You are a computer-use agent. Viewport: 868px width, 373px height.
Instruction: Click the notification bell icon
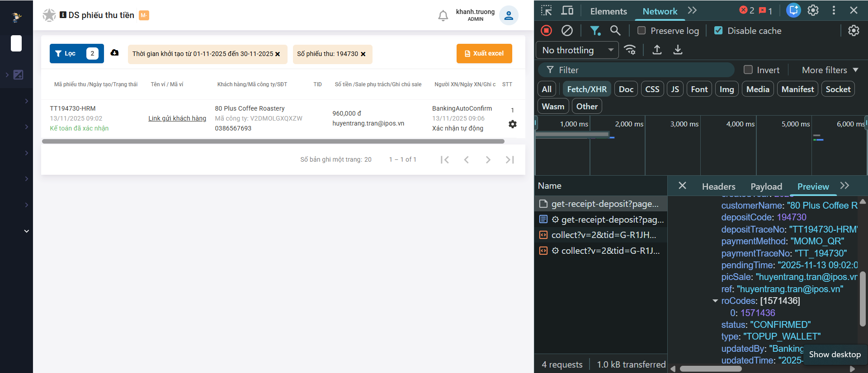[x=443, y=16]
